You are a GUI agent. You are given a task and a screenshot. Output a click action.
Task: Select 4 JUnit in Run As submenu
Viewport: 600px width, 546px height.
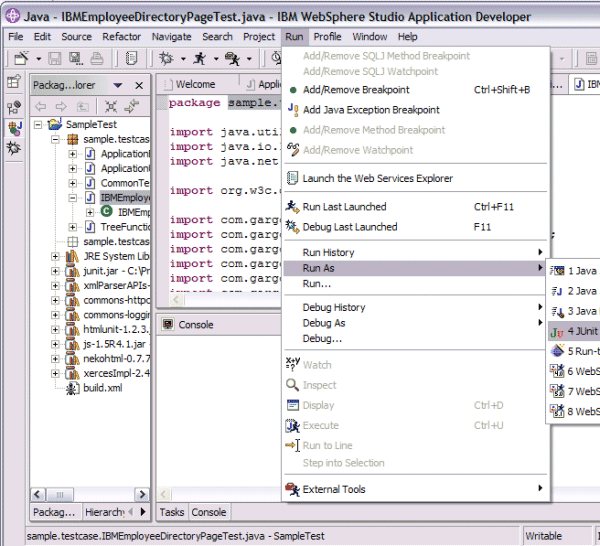pyautogui.click(x=580, y=331)
